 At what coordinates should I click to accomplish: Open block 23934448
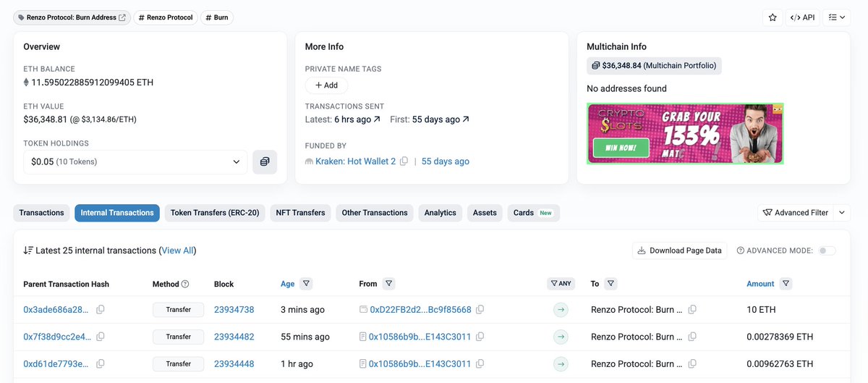point(234,364)
